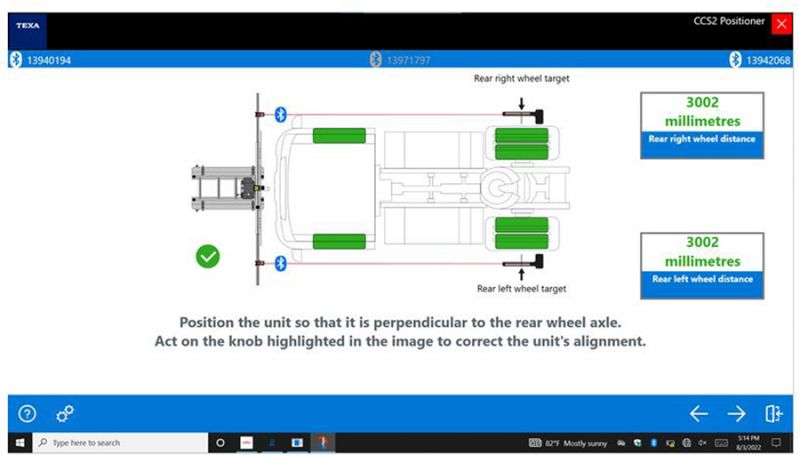Open the Windows Start menu

pyautogui.click(x=20, y=442)
